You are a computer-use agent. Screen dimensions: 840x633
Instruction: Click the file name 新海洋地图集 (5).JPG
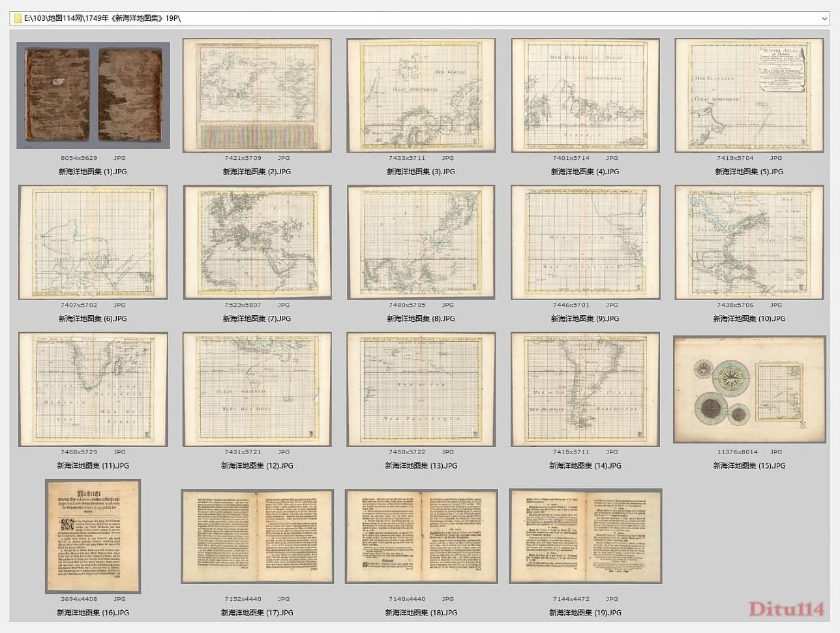(x=749, y=172)
